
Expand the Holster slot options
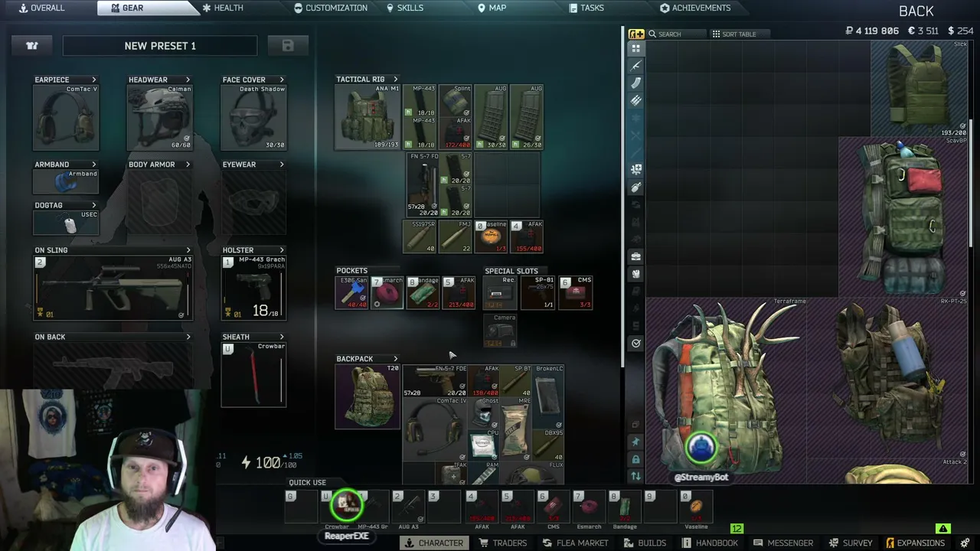[x=282, y=250]
